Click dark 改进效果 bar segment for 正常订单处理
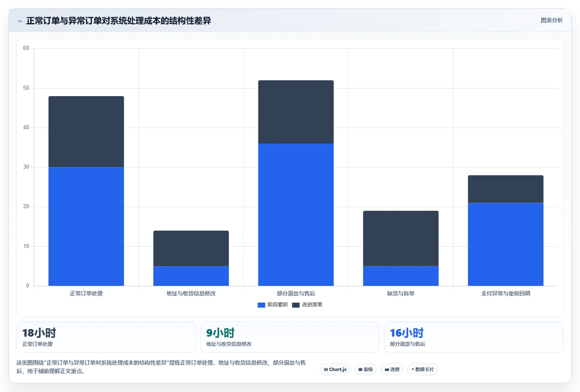 pos(86,132)
